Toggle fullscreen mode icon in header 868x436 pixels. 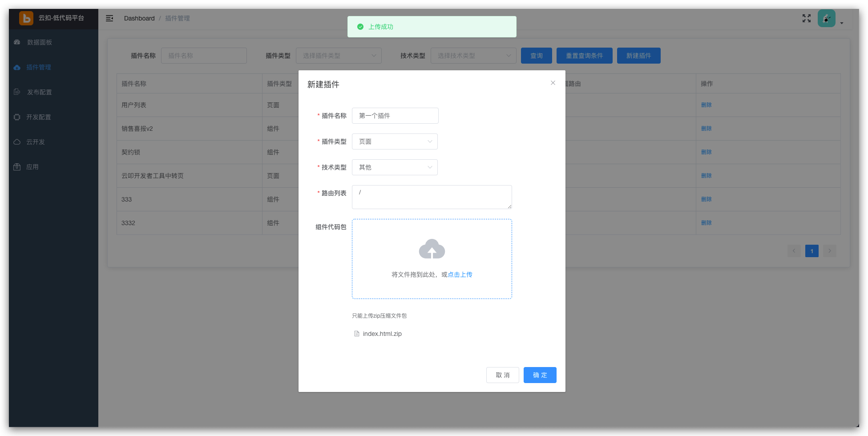click(x=806, y=18)
